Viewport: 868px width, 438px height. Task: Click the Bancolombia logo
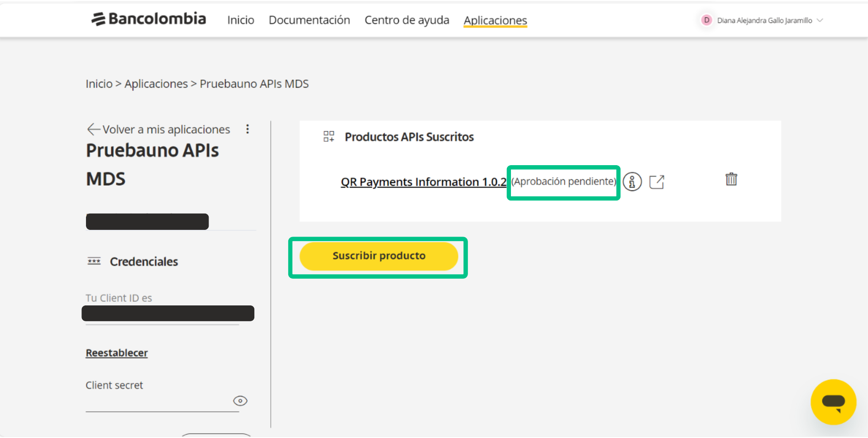148,19
